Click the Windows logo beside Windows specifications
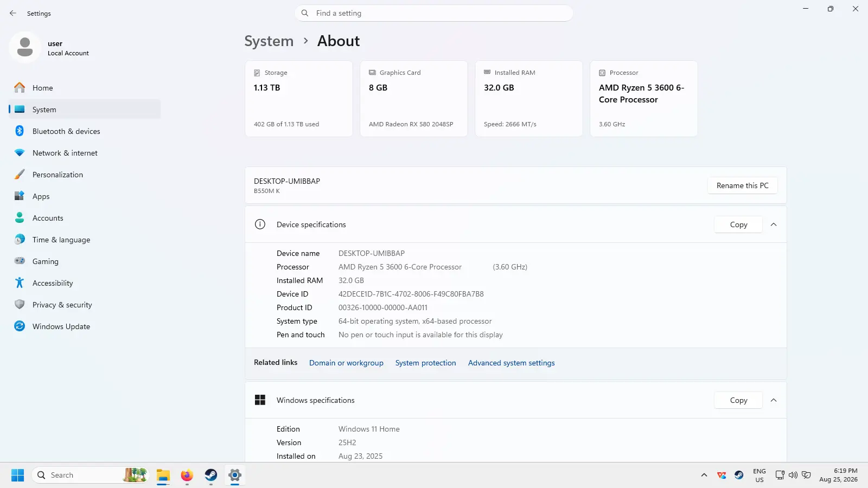The height and width of the screenshot is (488, 868). [x=260, y=400]
